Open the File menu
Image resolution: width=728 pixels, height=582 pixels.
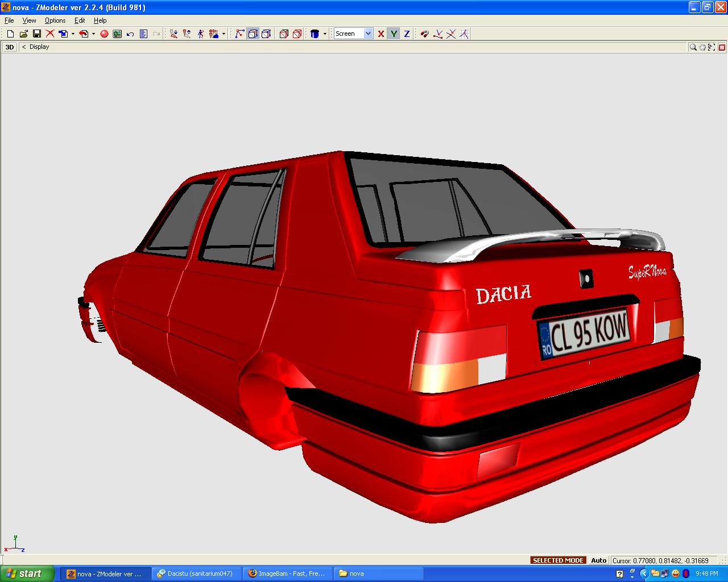coord(9,20)
